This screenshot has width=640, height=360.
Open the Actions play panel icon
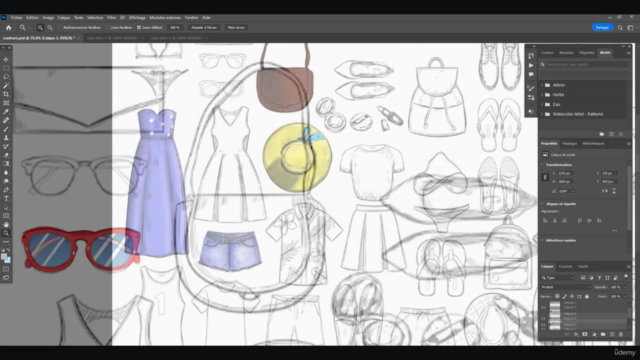pos(531,65)
